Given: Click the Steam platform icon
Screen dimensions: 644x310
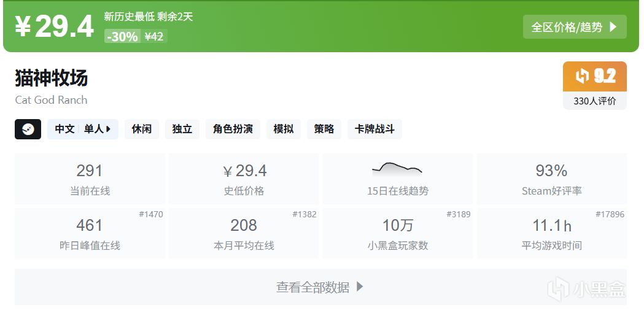Looking at the screenshot, I should [x=28, y=130].
